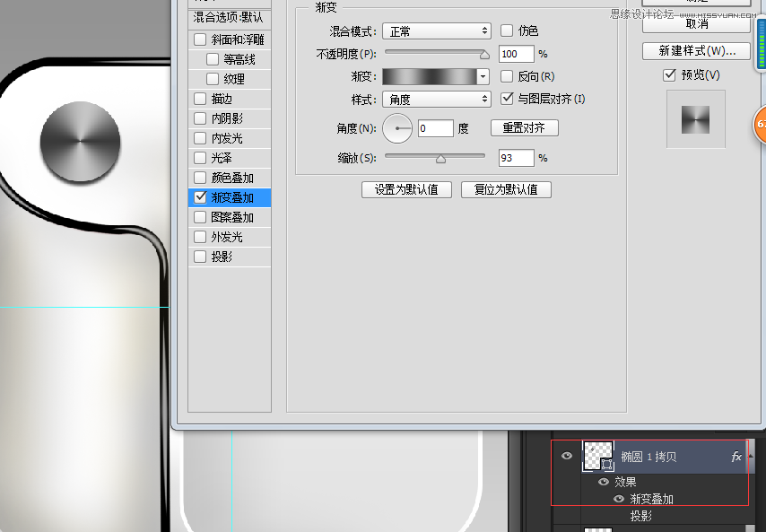Enable the 颜色叠加 checkbox

point(200,178)
